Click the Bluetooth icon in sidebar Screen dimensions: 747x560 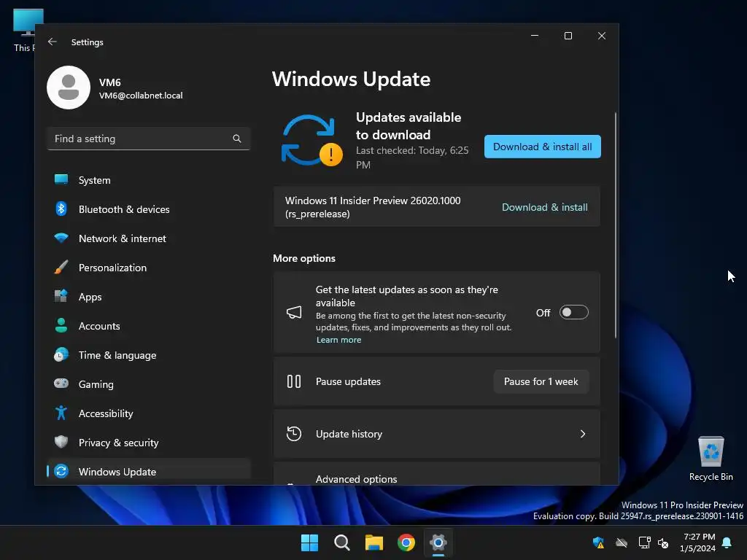[x=61, y=209]
